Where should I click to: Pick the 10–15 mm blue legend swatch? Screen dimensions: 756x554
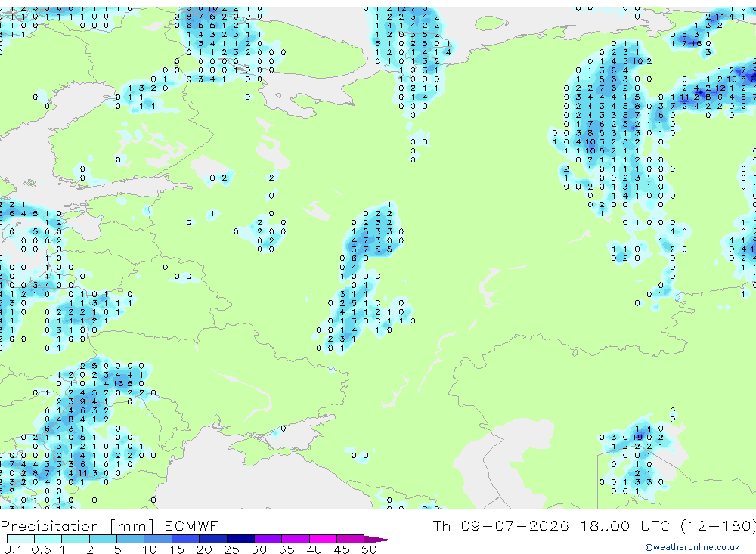tap(158, 539)
